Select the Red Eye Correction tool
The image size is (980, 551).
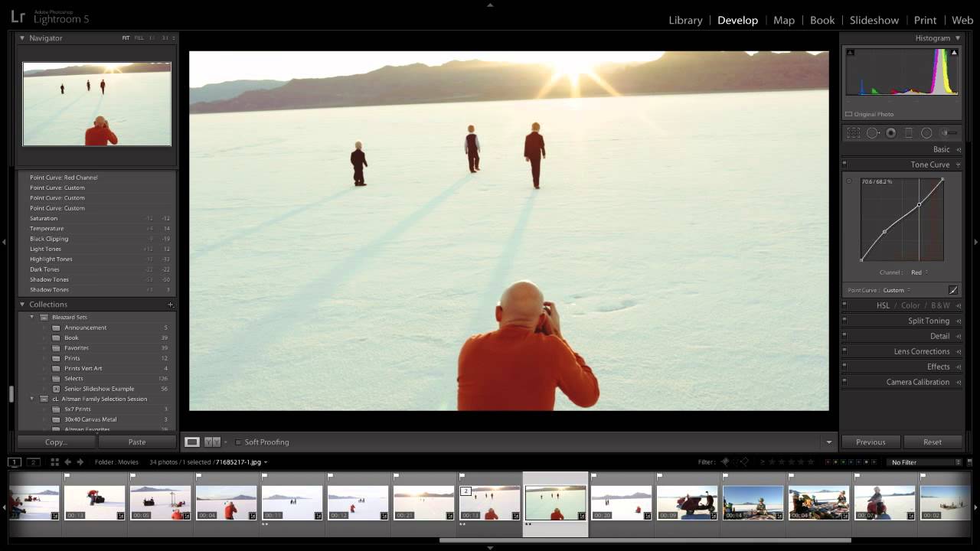coord(890,133)
